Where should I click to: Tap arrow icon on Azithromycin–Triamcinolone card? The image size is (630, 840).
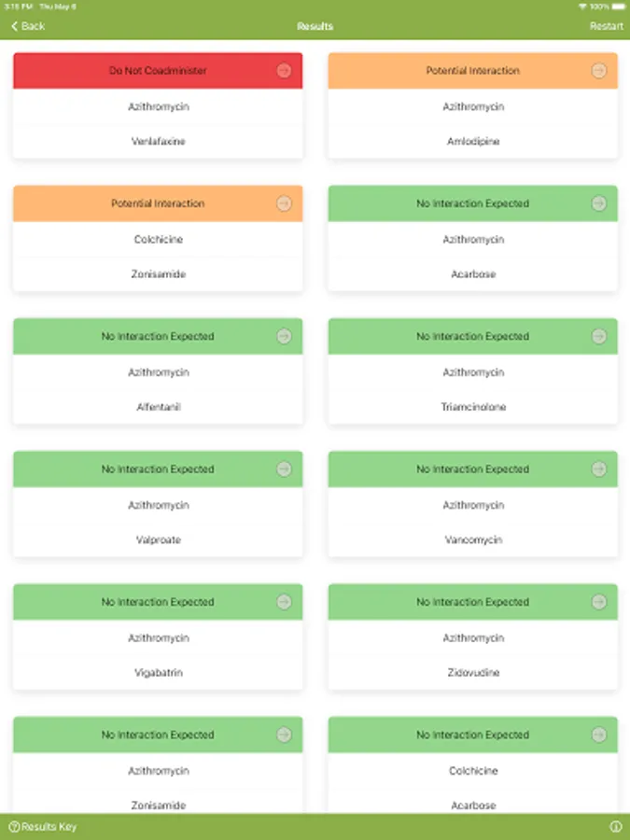coord(598,337)
